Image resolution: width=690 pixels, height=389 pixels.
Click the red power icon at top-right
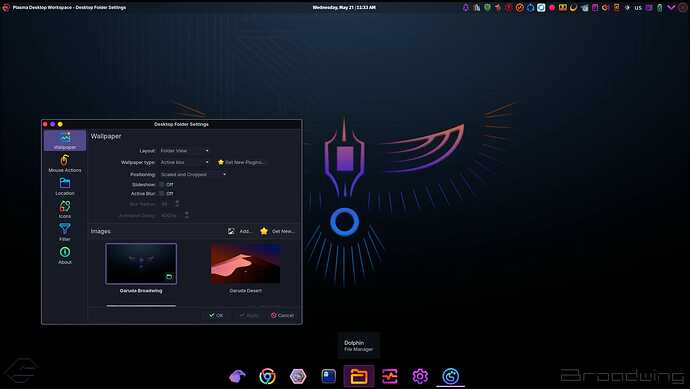click(x=682, y=7)
